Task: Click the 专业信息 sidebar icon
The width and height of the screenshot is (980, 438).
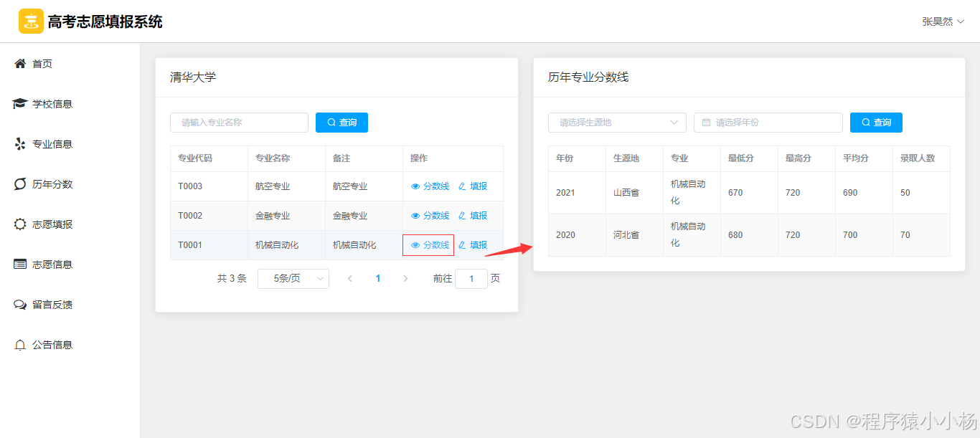Action: 20,144
